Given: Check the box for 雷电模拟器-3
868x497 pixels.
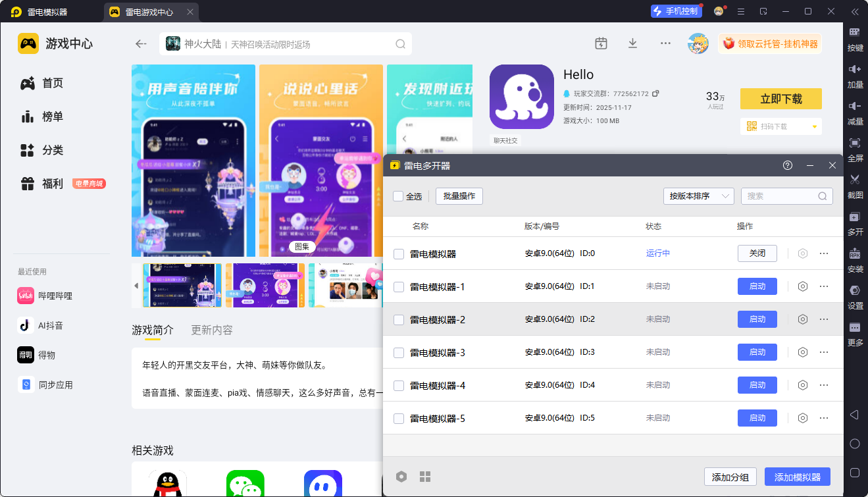Looking at the screenshot, I should (399, 352).
